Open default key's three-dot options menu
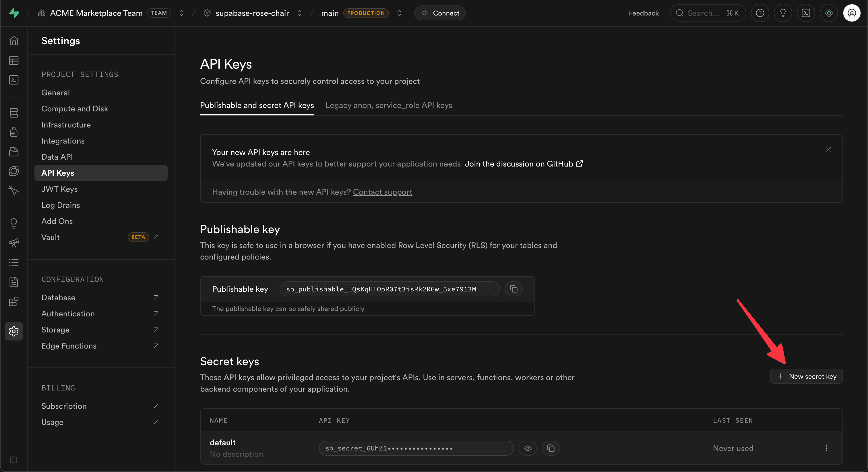 [826, 448]
